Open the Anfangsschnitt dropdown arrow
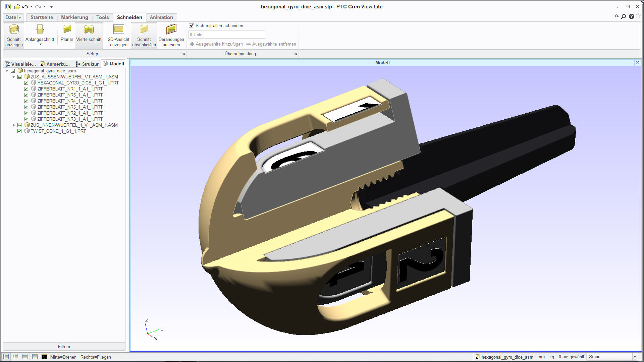This screenshot has width=644, height=362. coord(40,44)
